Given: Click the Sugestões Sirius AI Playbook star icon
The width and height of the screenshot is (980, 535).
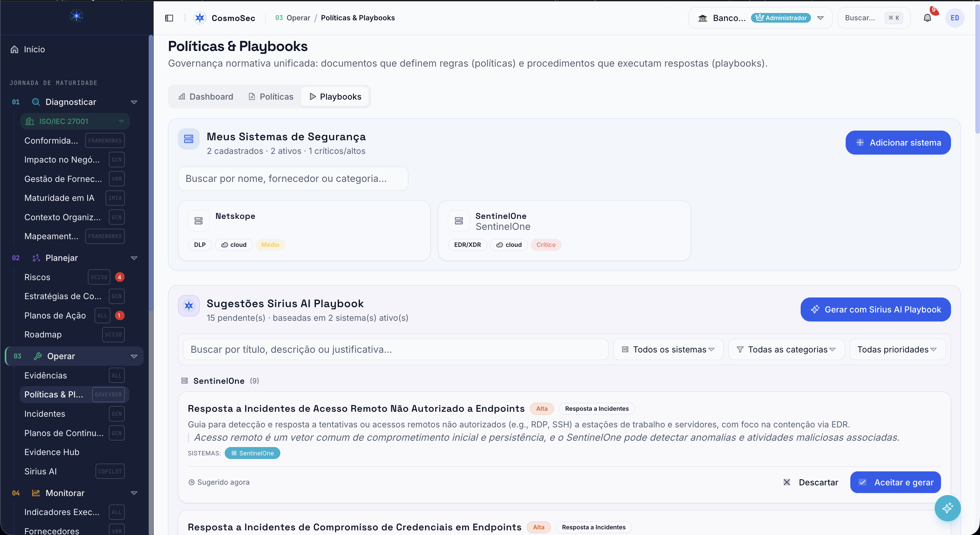Looking at the screenshot, I should [189, 306].
